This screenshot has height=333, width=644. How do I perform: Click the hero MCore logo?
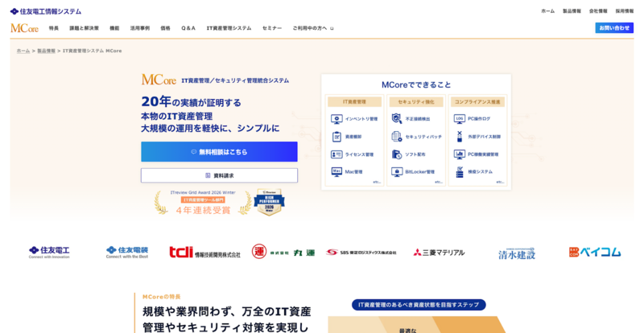click(159, 80)
